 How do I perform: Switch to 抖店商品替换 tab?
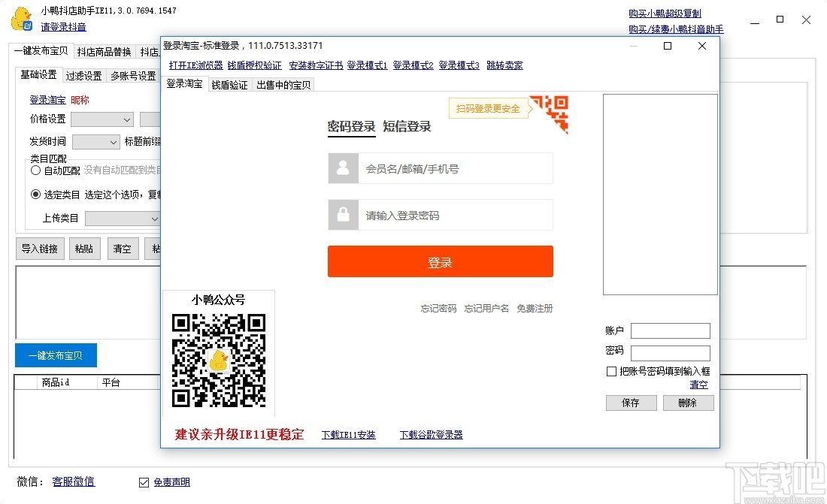coord(104,52)
